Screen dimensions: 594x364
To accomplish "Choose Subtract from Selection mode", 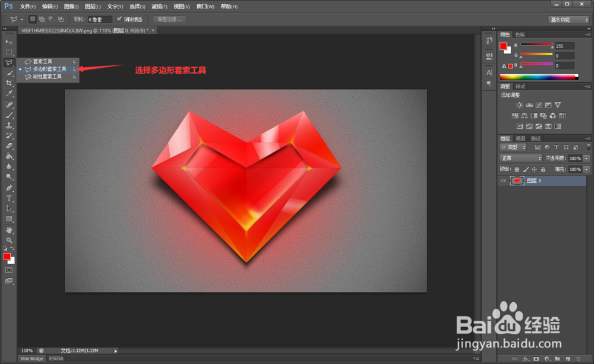I will 52,19.
